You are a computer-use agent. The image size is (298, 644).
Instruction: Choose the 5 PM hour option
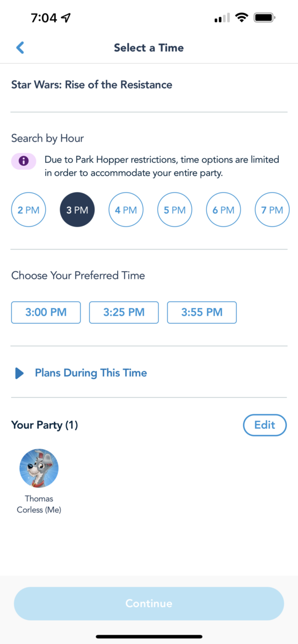[175, 210]
